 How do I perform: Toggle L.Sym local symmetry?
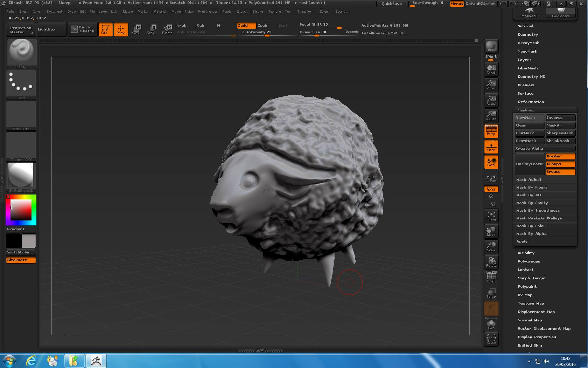(491, 178)
